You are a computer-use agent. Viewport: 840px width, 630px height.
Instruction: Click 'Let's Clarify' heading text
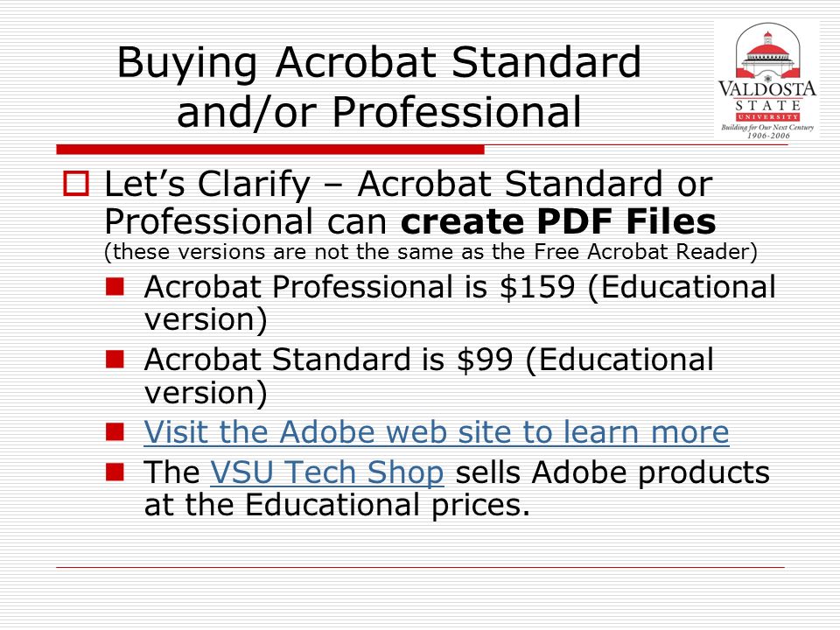[x=207, y=184]
